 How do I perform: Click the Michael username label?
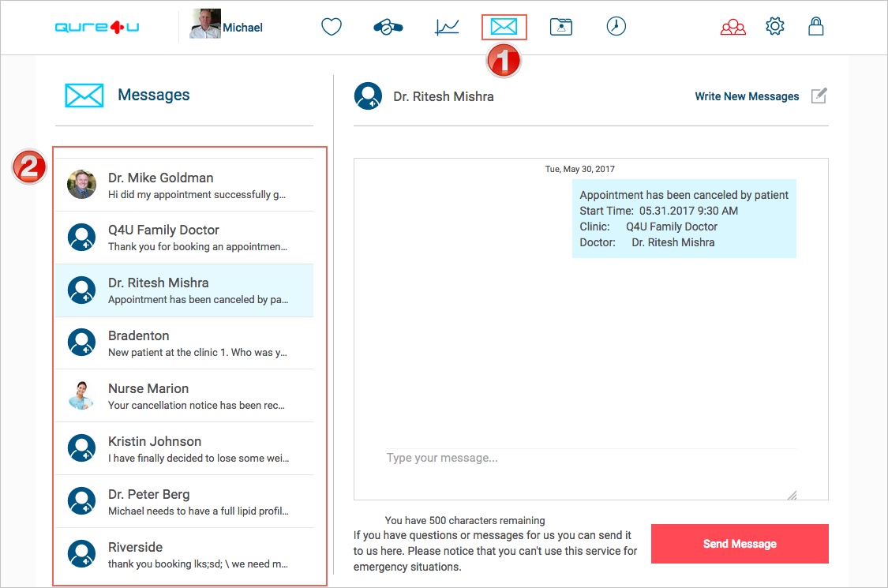242,27
